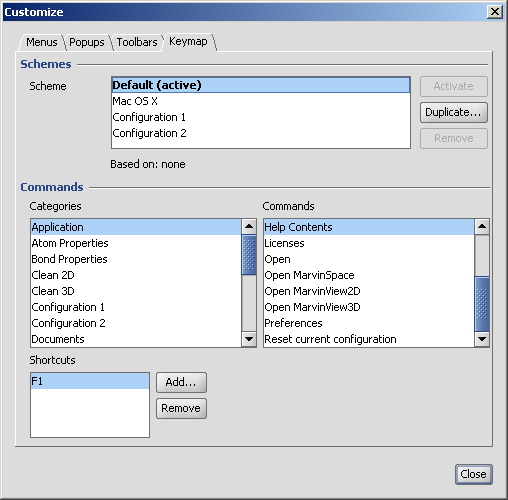
Task: Open the Popups tab
Action: (x=87, y=42)
